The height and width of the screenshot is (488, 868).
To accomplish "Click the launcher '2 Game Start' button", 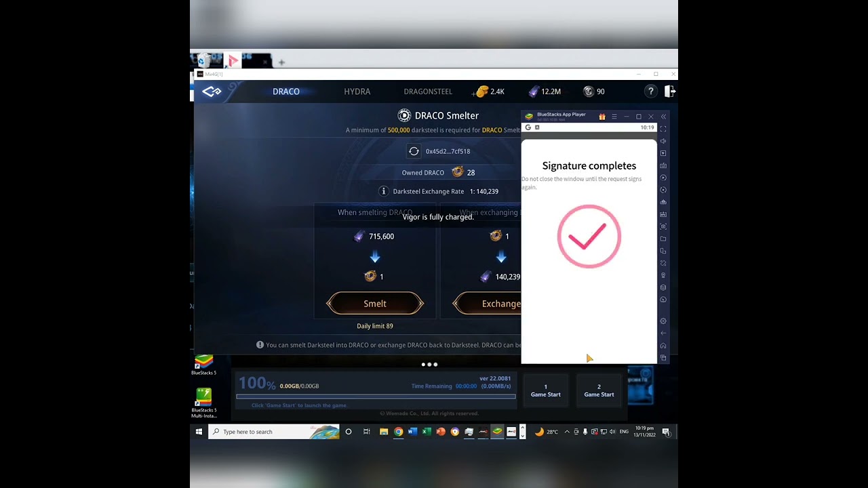I will (x=599, y=390).
